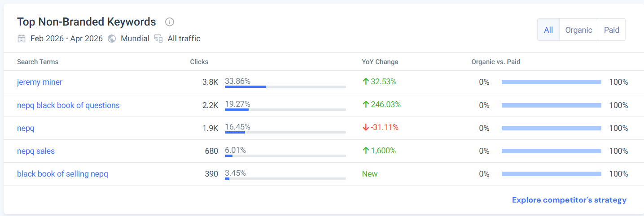
Task: Click the 32.53% YoY change value
Action: [x=383, y=82]
